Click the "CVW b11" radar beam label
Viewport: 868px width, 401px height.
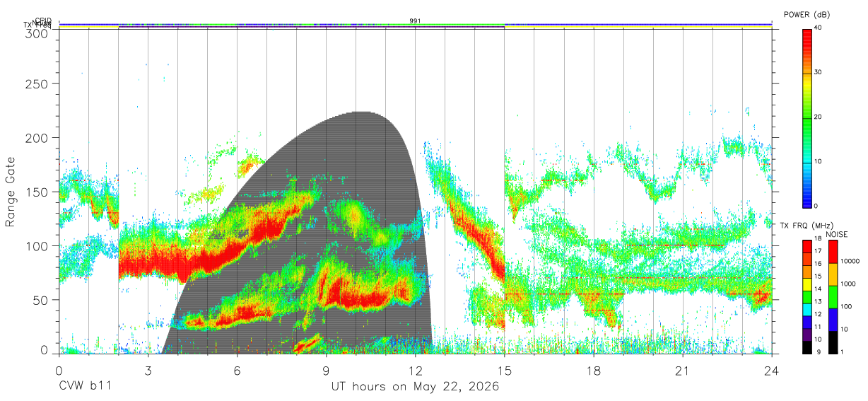85,387
